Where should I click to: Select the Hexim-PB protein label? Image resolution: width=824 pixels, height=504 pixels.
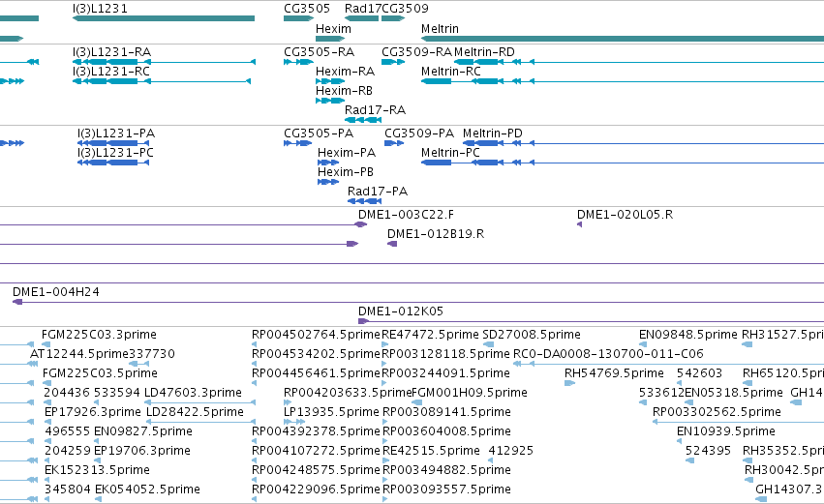point(346,172)
